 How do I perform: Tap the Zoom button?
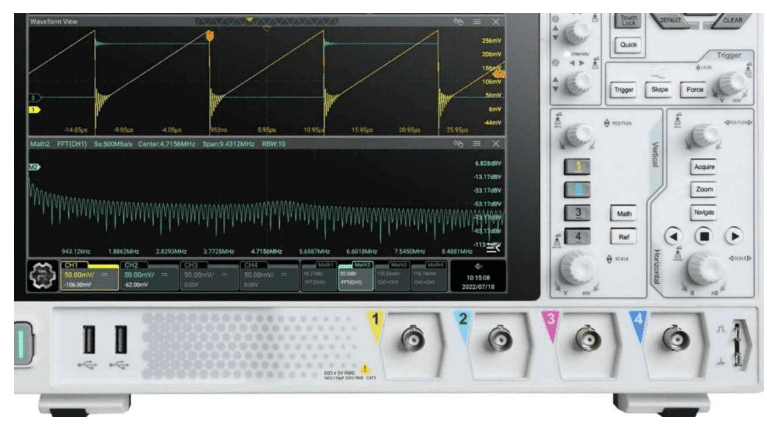pyautogui.click(x=704, y=189)
